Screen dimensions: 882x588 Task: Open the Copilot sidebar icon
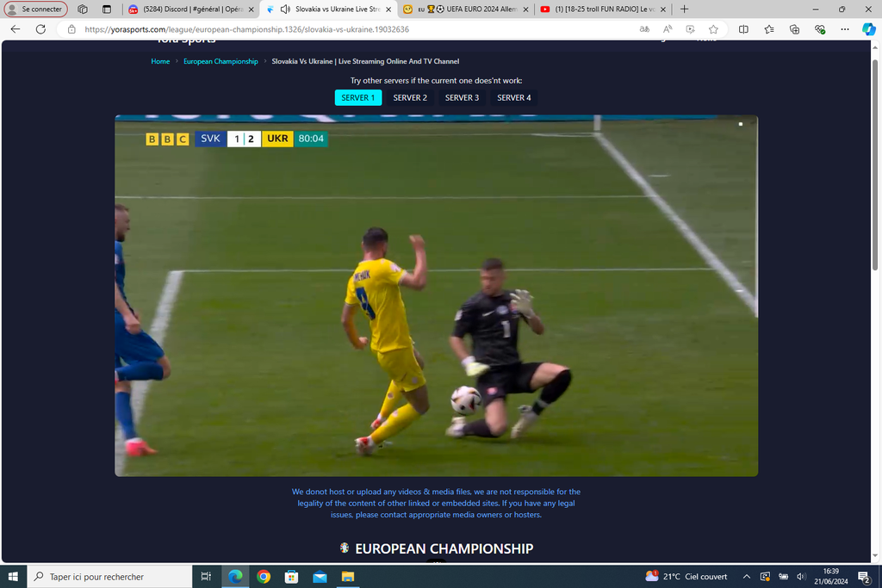[868, 29]
